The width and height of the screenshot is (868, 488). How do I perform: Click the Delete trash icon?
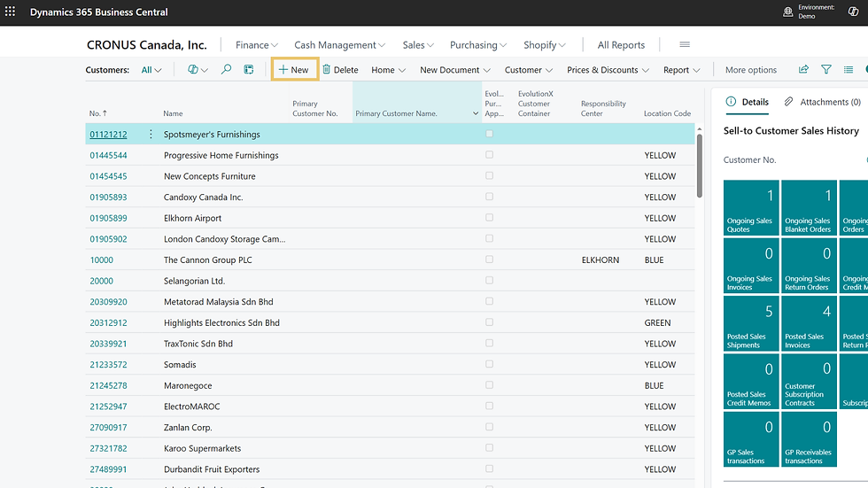[327, 69]
